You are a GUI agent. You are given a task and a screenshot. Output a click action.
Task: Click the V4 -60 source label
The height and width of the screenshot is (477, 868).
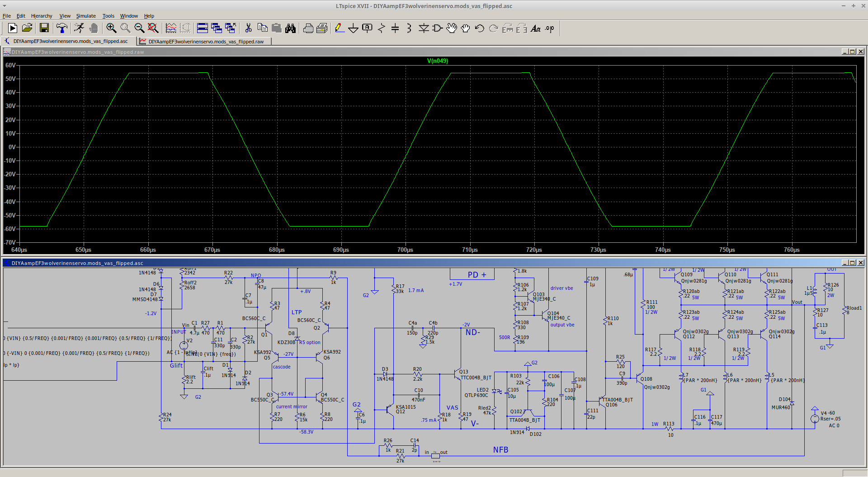pyautogui.click(x=828, y=413)
